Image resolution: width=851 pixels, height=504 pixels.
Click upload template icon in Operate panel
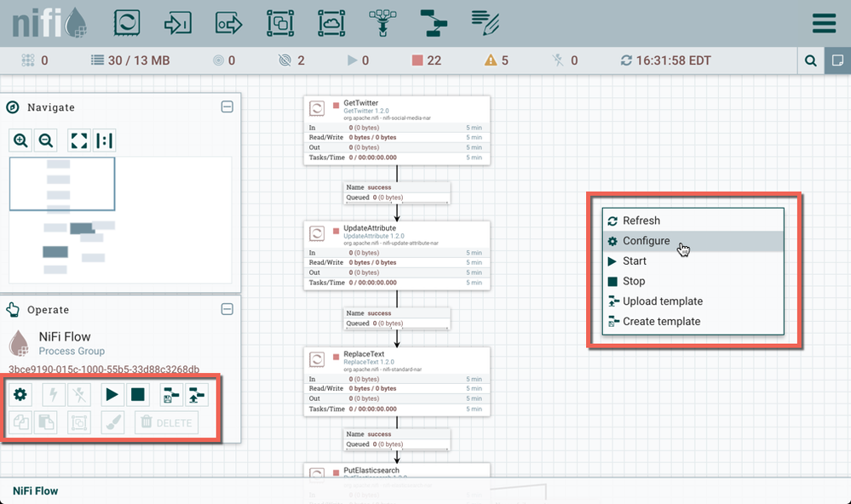[x=197, y=394]
